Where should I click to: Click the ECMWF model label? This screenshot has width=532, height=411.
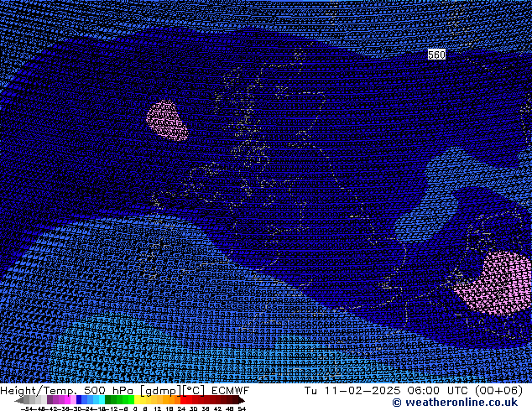pos(231,391)
